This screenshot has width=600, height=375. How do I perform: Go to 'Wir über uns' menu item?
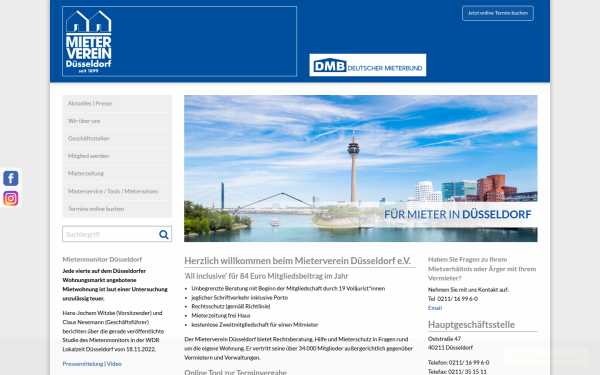tap(117, 121)
